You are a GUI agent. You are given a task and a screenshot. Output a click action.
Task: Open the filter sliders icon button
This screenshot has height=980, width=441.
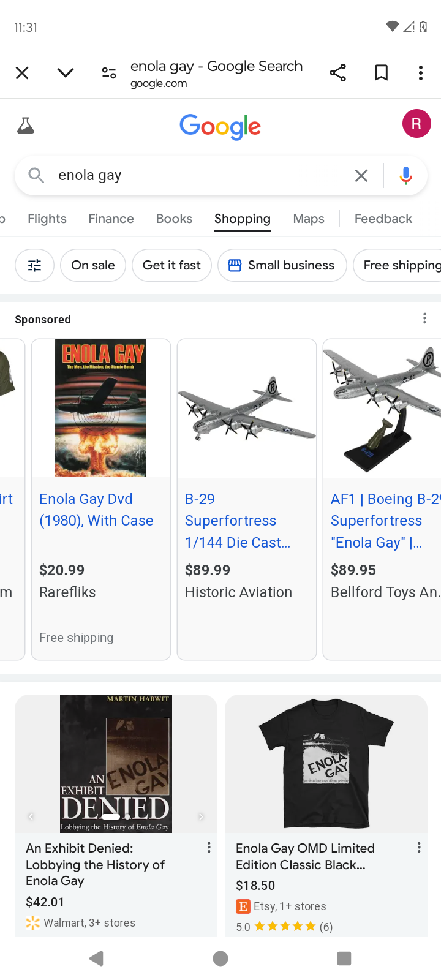coord(35,265)
